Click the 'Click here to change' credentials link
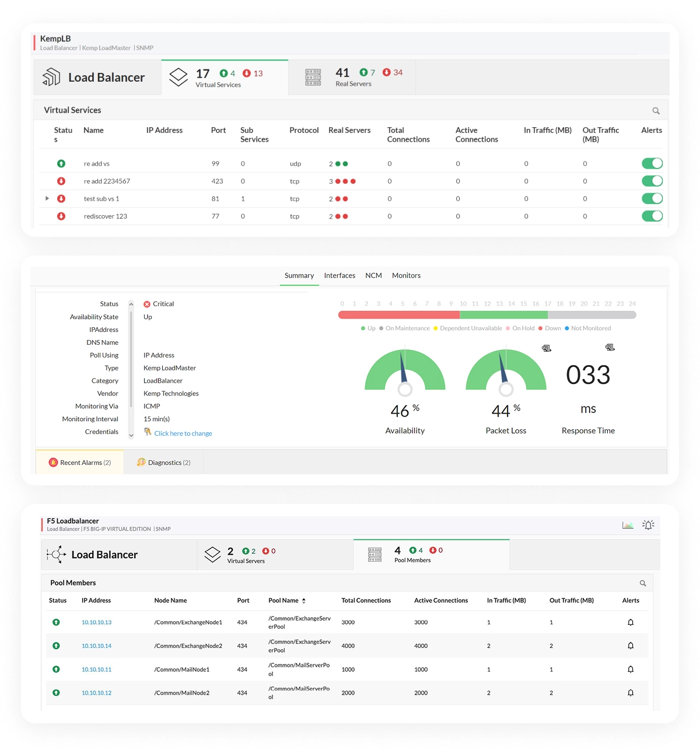700x753 pixels. pyautogui.click(x=183, y=433)
